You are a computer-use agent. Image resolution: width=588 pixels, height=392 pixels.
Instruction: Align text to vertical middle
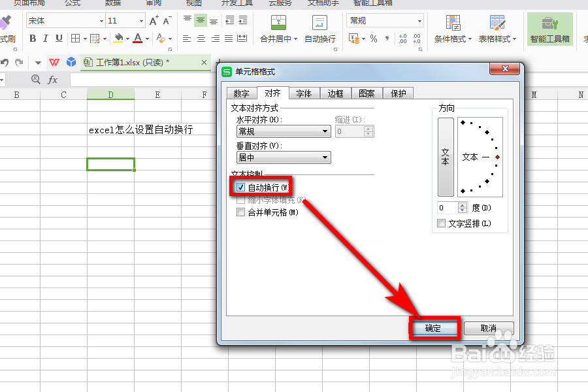pyautogui.click(x=201, y=20)
